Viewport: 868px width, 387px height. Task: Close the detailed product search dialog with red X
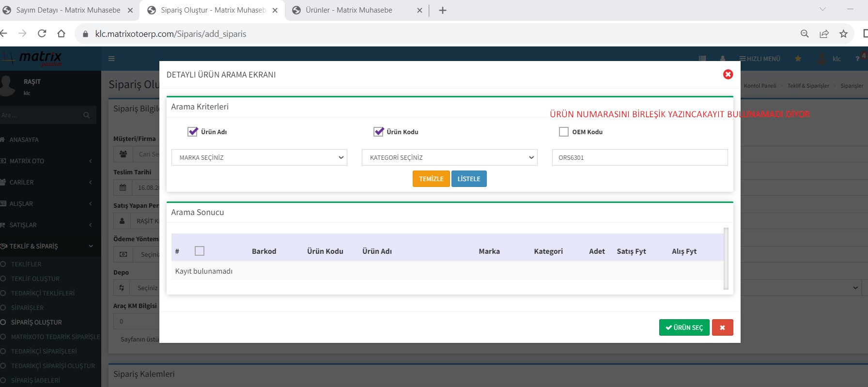coord(728,75)
